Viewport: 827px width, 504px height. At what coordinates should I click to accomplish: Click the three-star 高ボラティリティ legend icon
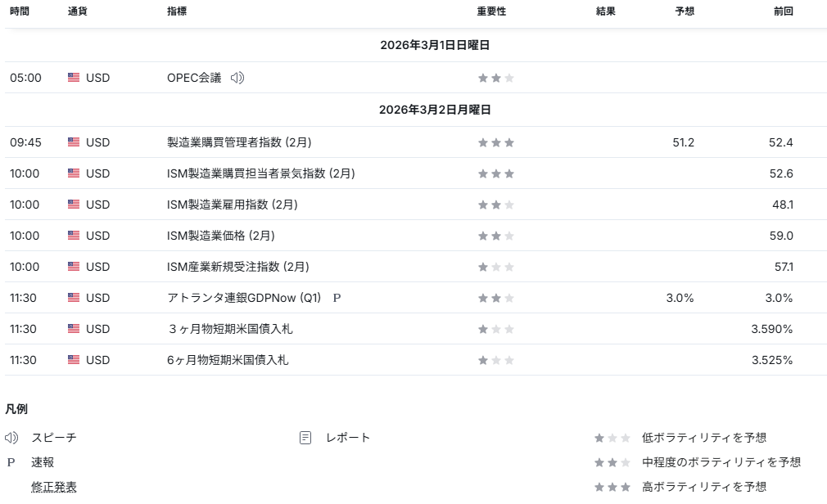click(x=612, y=487)
